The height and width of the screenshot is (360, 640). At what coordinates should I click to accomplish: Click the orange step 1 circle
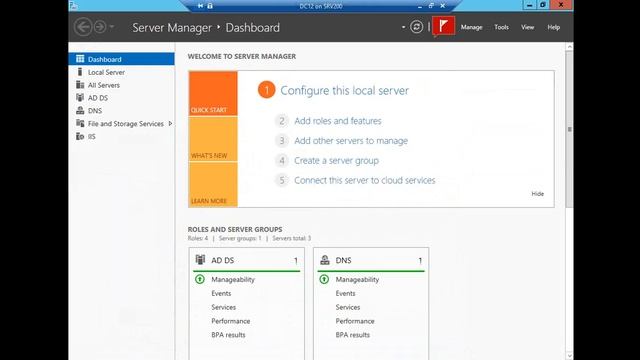(x=267, y=90)
